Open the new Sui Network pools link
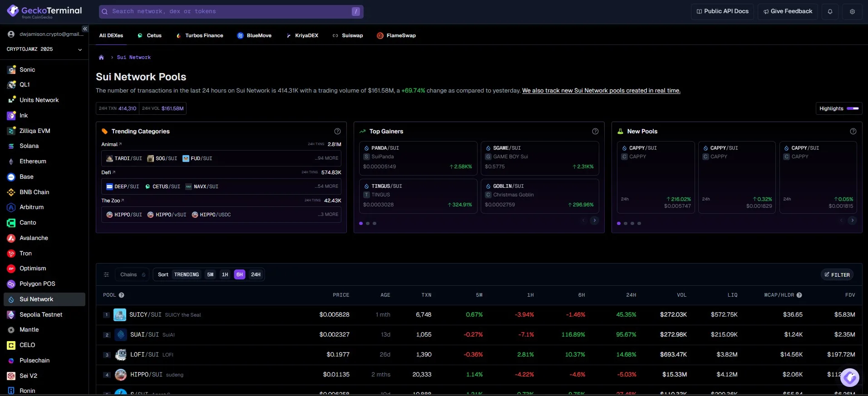Viewport: 868px width, 396px height. pyautogui.click(x=601, y=91)
